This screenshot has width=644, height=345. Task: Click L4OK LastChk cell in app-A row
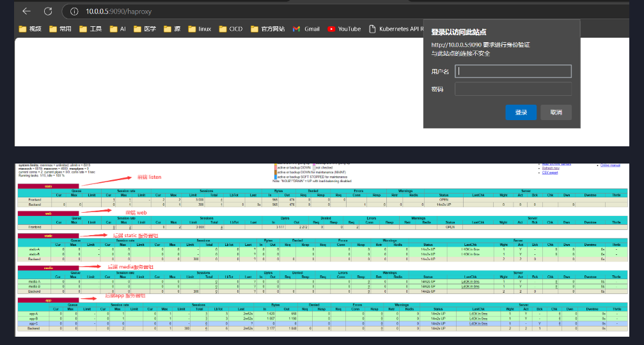478,314
